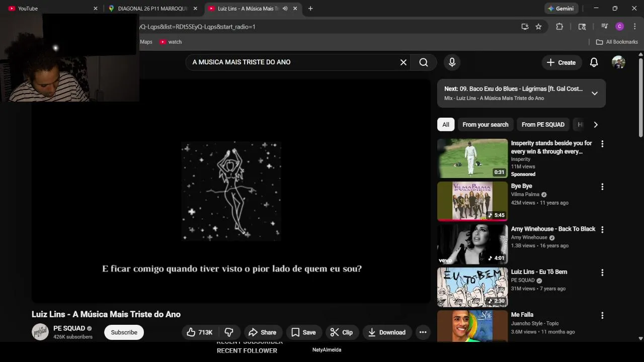The width and height of the screenshot is (644, 362).
Task: Select the From PE SQUAD chip
Action: pyautogui.click(x=543, y=125)
